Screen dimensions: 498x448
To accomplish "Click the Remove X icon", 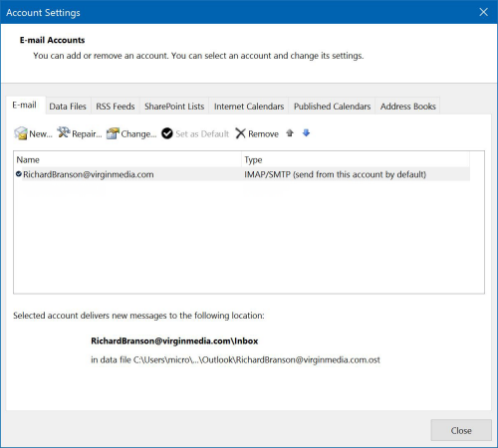I will 240,133.
